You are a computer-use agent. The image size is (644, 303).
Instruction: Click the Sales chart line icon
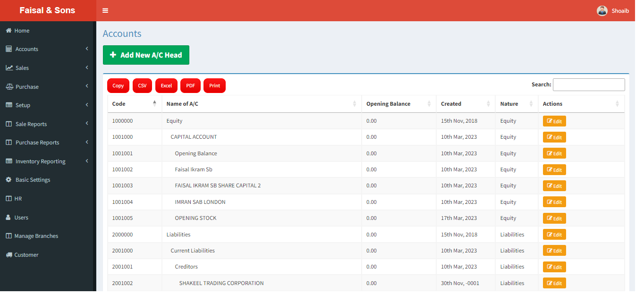coord(9,68)
